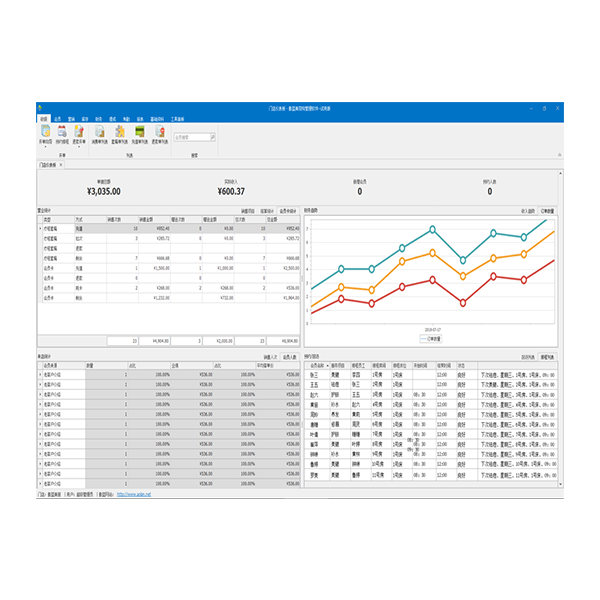The height and width of the screenshot is (600, 600).
Task: Open the 基础资料 ribbon tab
Action: [153, 117]
